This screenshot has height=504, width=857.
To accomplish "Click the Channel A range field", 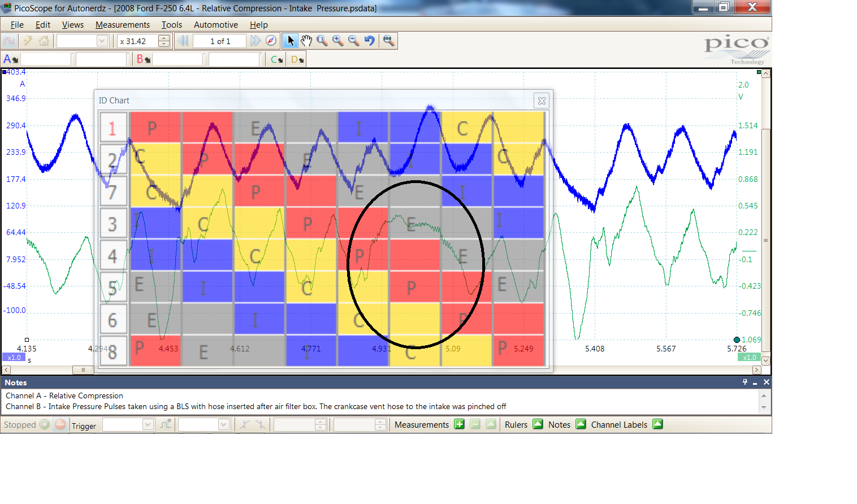I will pos(46,59).
